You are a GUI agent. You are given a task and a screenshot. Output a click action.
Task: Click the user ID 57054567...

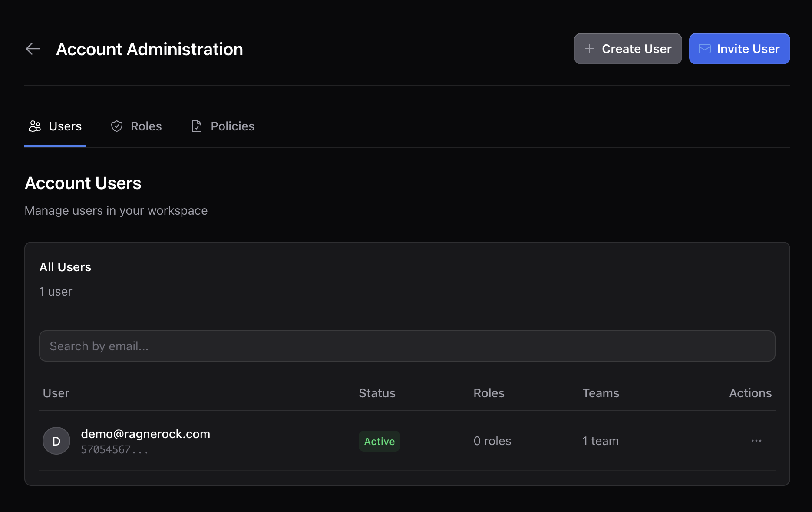[115, 450]
